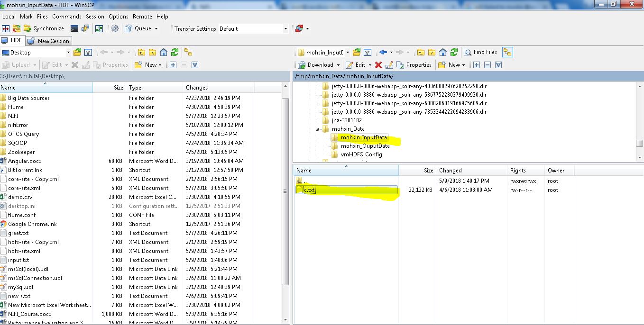Navigate to parent directory in remote panel
644x325 pixels.
pos(420,52)
